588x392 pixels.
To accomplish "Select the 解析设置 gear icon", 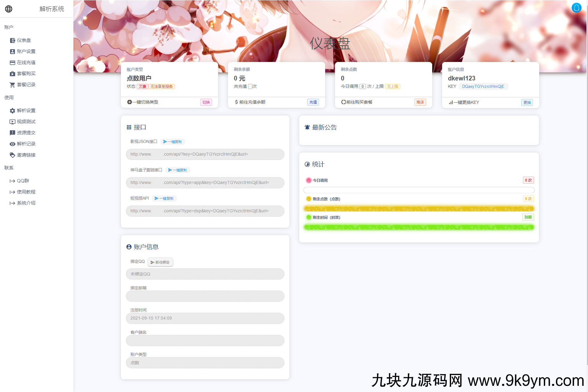I will (x=12, y=110).
